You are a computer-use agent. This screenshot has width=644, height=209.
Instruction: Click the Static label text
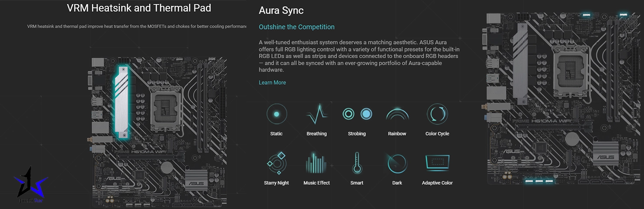[276, 134]
